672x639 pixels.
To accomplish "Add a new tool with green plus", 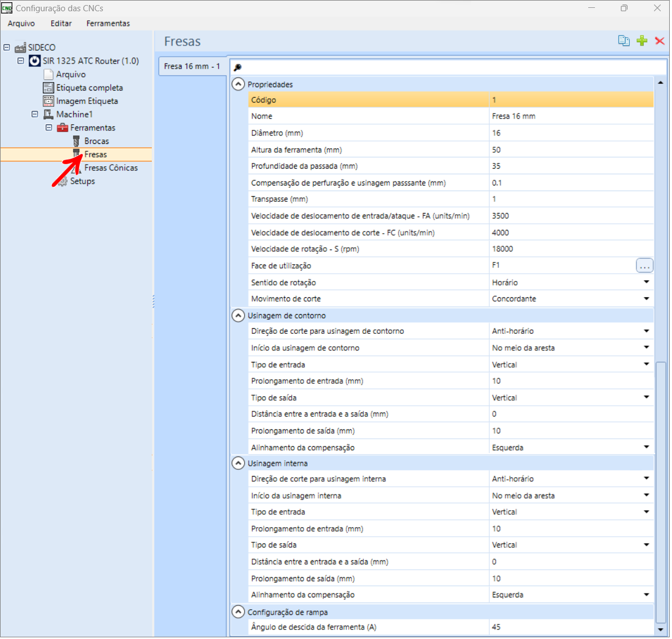I will 643,41.
